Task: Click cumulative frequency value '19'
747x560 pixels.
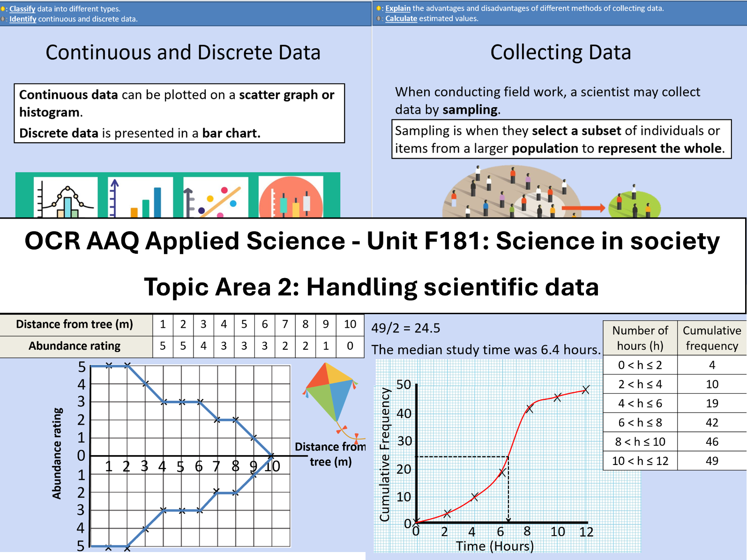Action: click(x=712, y=404)
